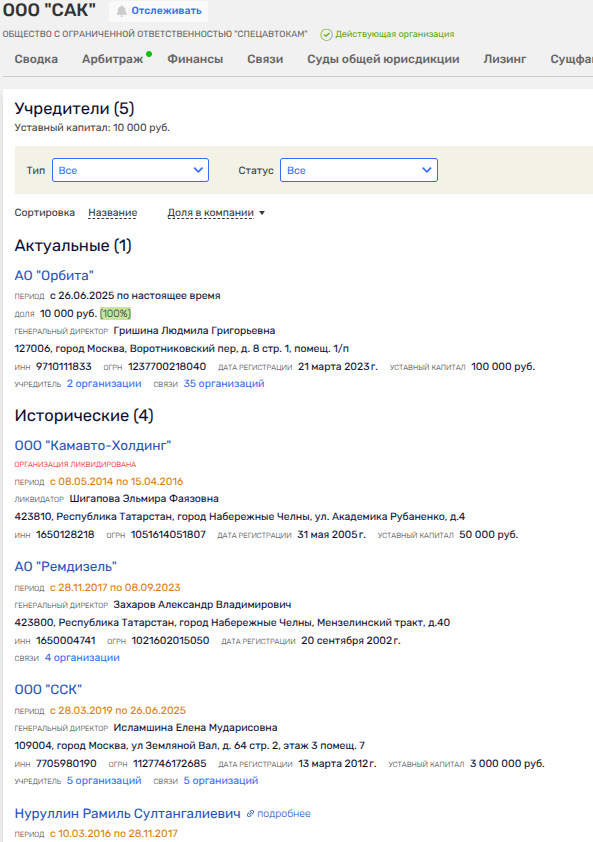Toggle sort arrow by Доля в компании
Image resolution: width=593 pixels, height=842 pixels.
pos(262,213)
